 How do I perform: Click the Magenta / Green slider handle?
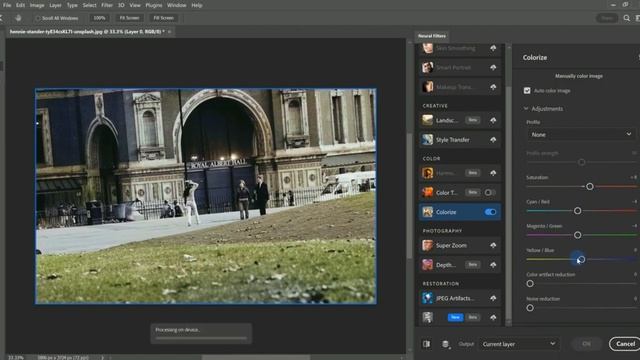point(578,235)
